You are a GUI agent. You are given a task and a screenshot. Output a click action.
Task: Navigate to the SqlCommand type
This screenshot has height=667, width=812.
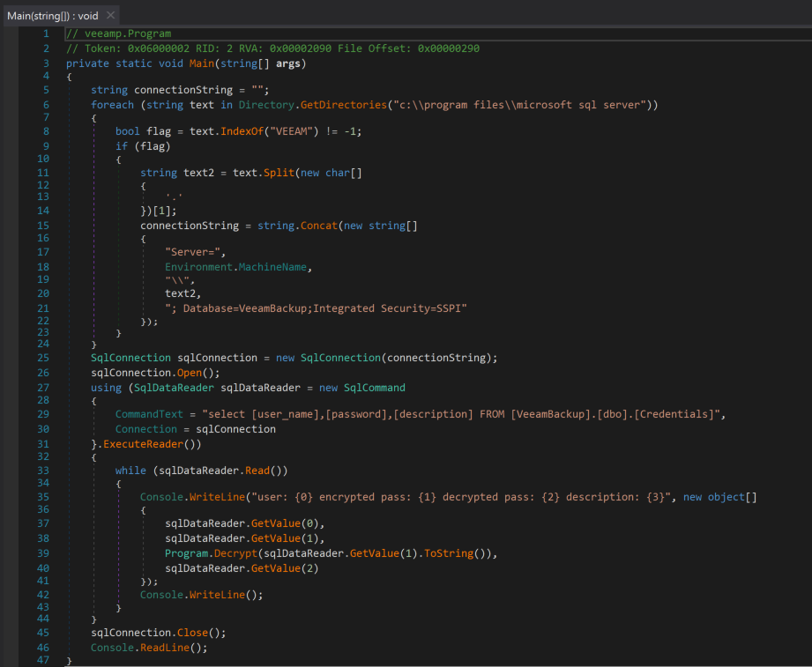375,388
